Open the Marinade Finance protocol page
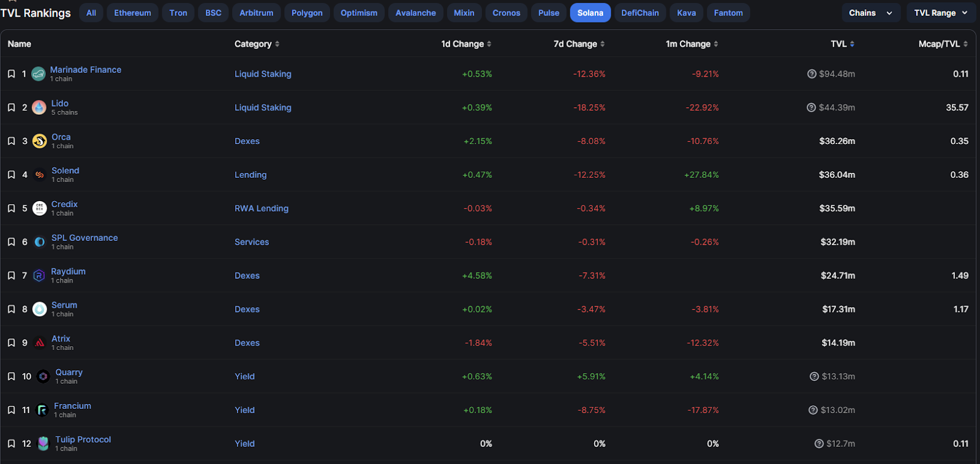This screenshot has height=464, width=980. point(86,70)
